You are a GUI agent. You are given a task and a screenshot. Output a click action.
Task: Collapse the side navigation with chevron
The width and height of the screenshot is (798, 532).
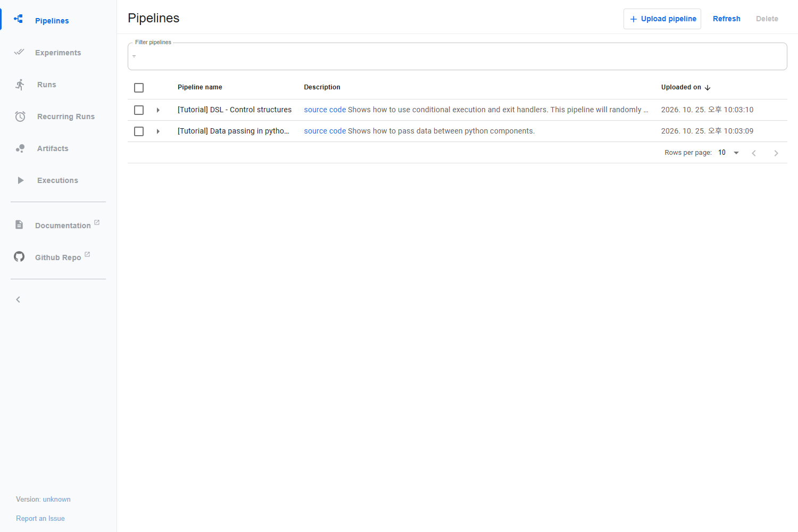pos(18,300)
